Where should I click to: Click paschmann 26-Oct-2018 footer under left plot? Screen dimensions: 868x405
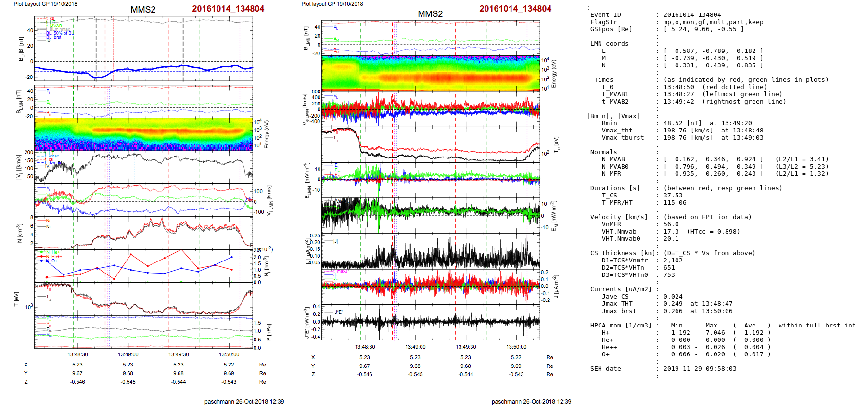click(244, 401)
